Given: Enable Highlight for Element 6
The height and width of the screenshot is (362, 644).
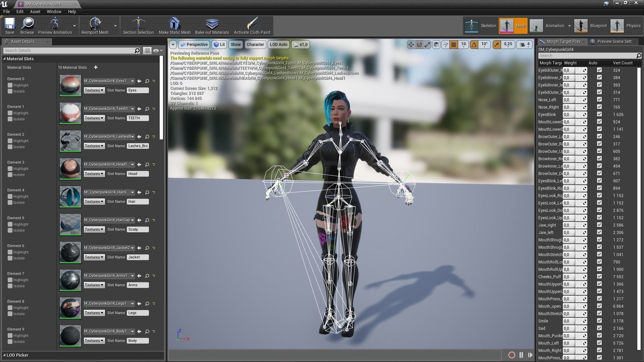Looking at the screenshot, I should tap(10, 252).
